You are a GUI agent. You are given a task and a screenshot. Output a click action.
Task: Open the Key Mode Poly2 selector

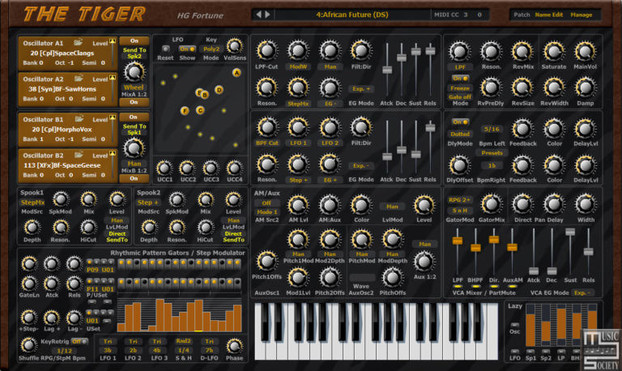coord(211,49)
